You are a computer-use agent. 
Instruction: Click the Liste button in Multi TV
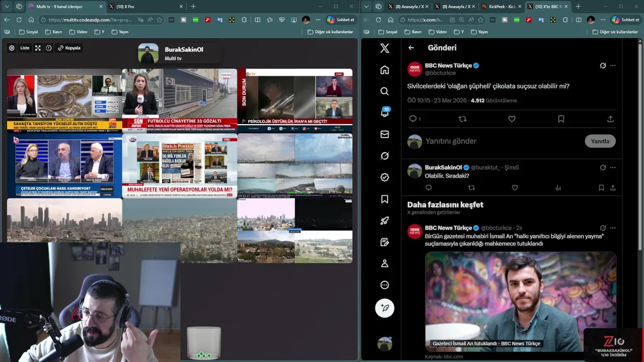[25, 48]
